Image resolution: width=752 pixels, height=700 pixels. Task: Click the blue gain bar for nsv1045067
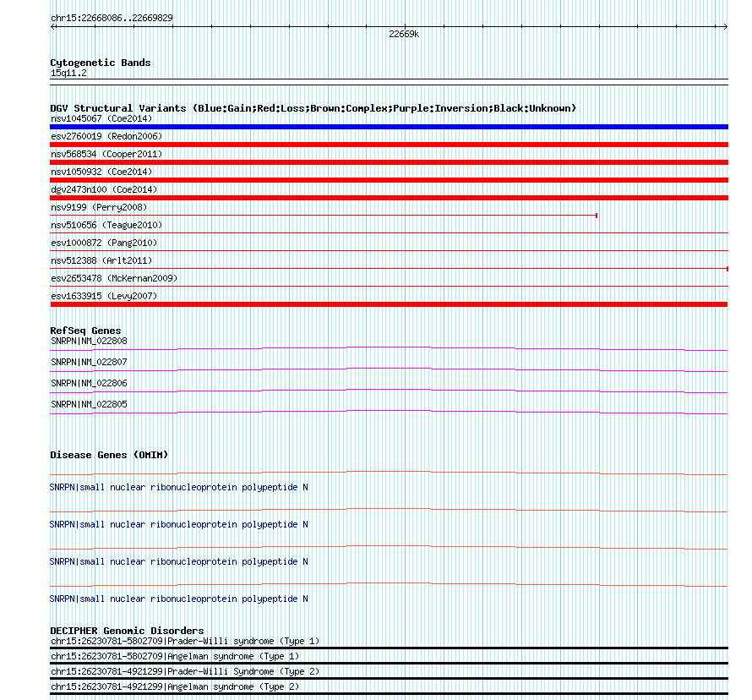click(389, 127)
